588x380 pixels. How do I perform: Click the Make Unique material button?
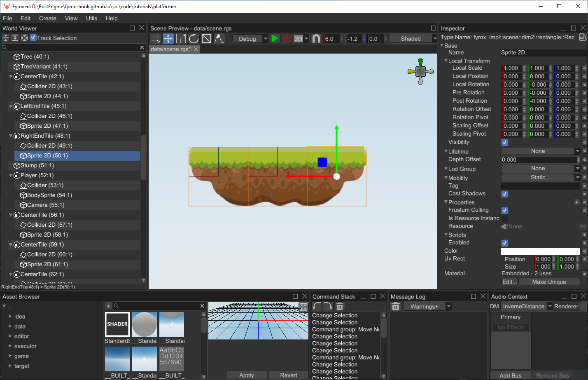coord(549,282)
